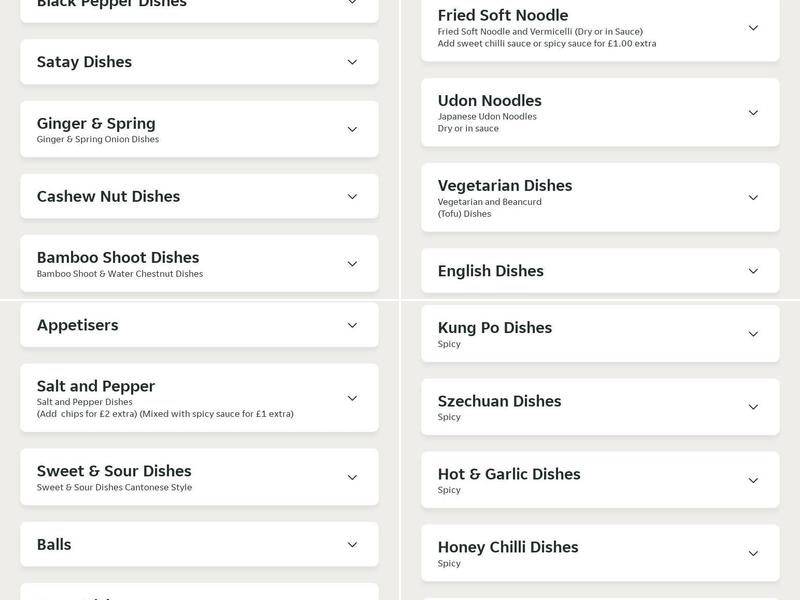The height and width of the screenshot is (600, 800).
Task: Expand the Szechuan Dishes section
Action: pyautogui.click(x=753, y=407)
